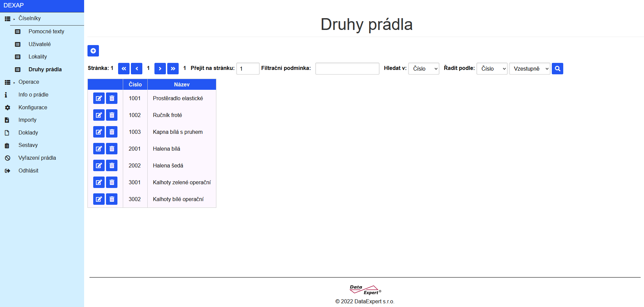Go to next page arrow
This screenshot has width=644, height=307.
pos(160,69)
